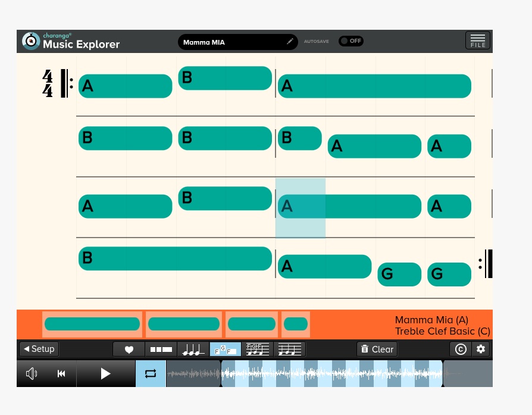Image resolution: width=532 pixels, height=415 pixels.
Task: Select the heart favourites view
Action: coord(129,350)
